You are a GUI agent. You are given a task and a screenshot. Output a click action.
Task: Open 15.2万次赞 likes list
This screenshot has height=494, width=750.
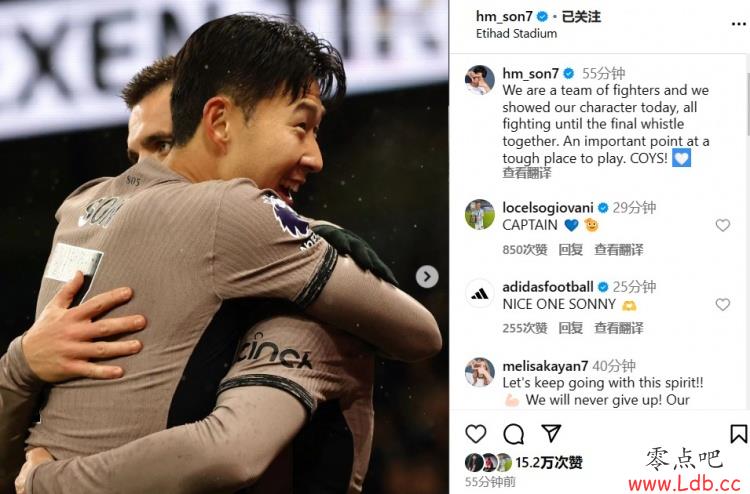tap(549, 462)
